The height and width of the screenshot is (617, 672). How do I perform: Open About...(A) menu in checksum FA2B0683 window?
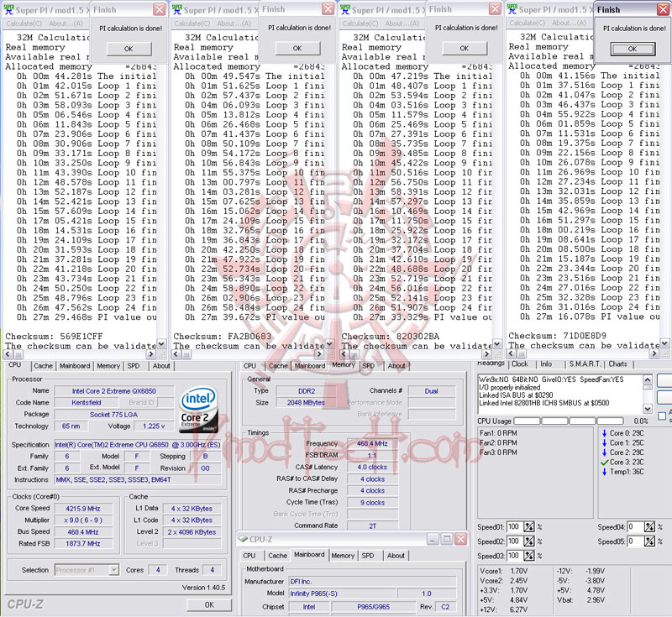234,24
